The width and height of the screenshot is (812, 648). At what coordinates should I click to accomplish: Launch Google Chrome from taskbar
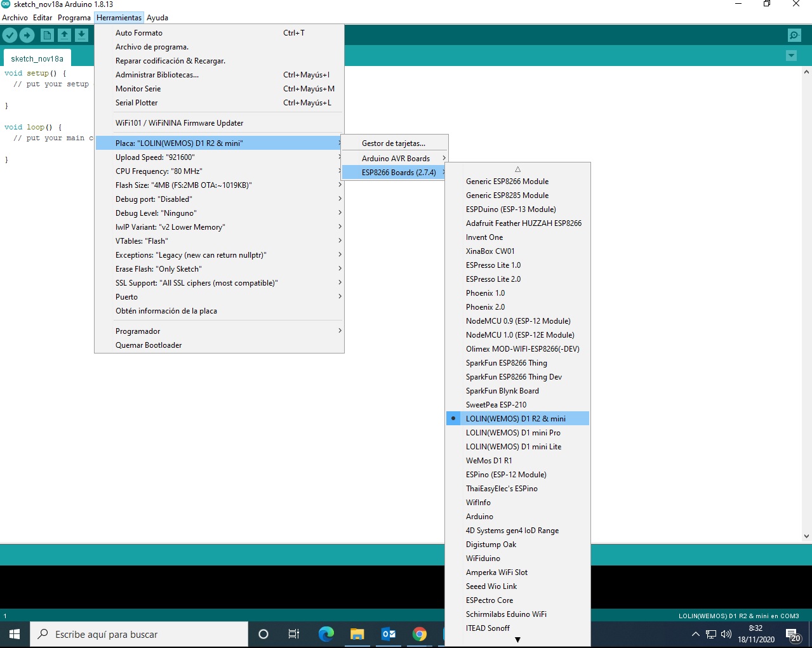pos(420,634)
